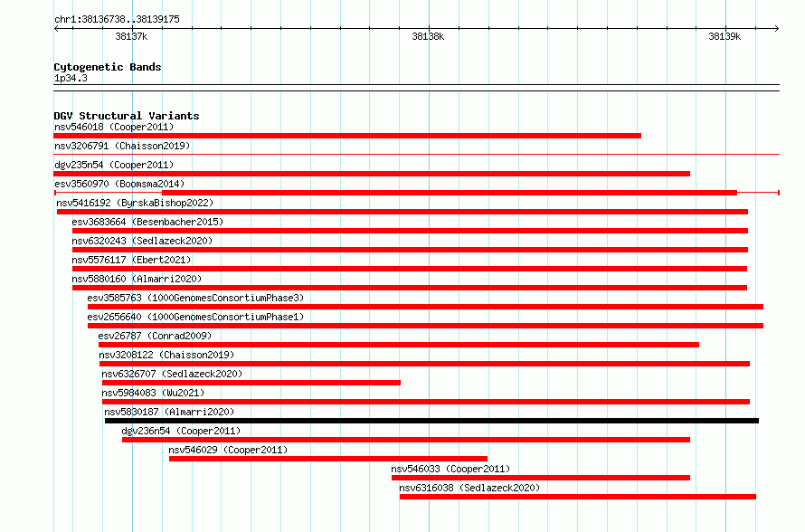Click the red bar under dgv236n54
Screen dimensions: 805x532
406,440
